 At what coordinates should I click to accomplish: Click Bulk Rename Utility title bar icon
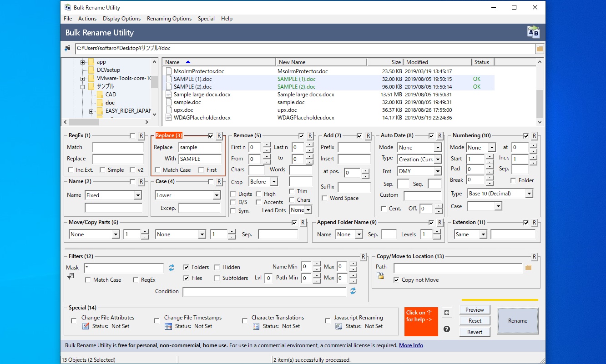[68, 7]
